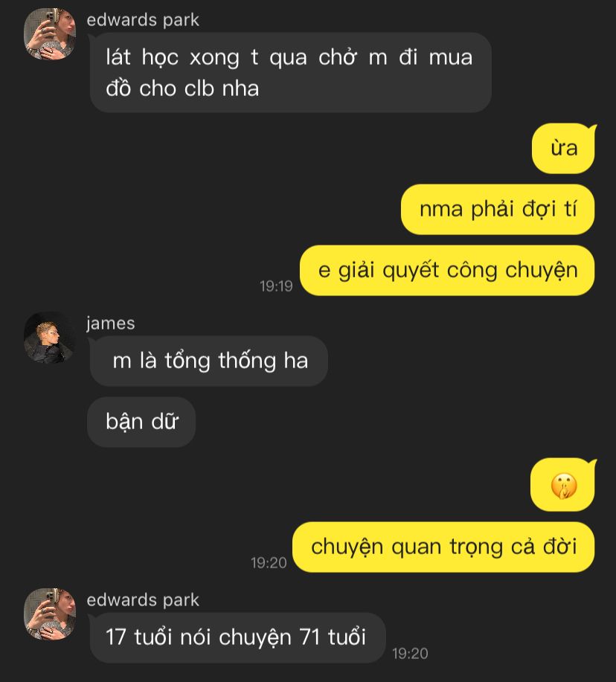Click the bottom edwards park username label

click(143, 600)
